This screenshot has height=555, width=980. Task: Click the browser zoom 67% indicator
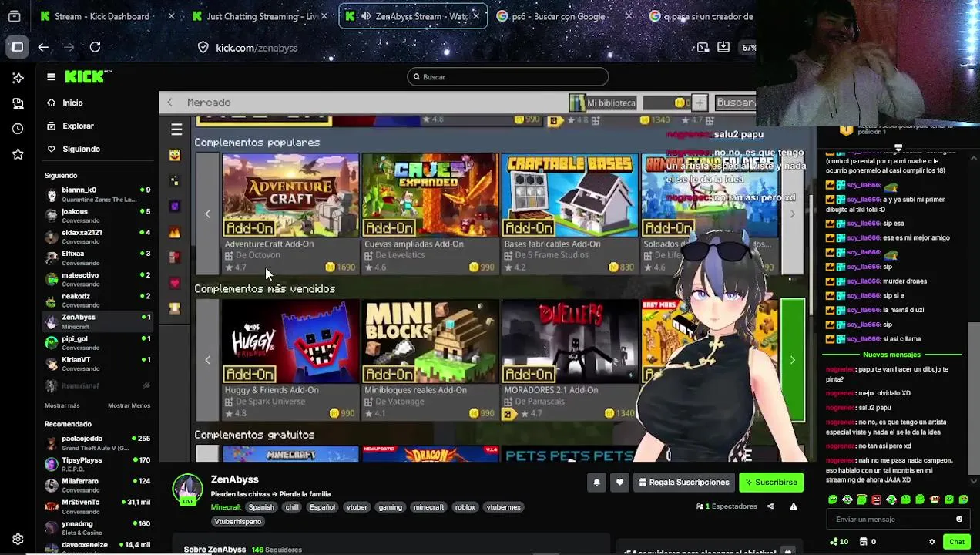[x=748, y=48]
